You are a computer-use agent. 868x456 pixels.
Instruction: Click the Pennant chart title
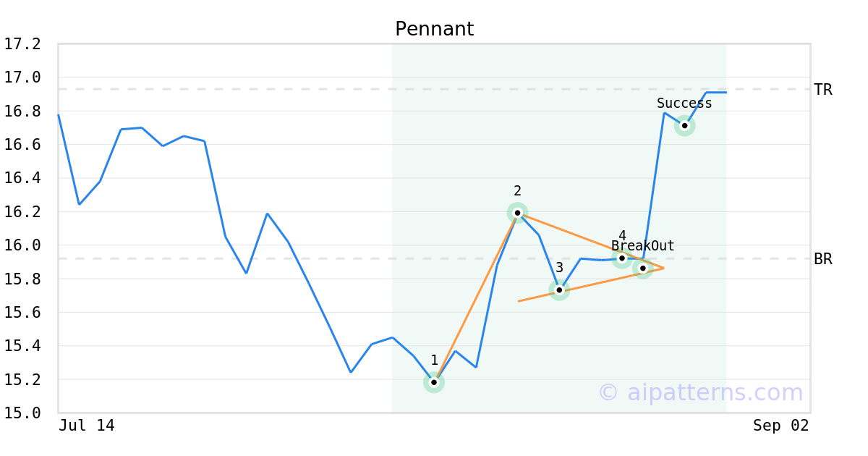434,30
